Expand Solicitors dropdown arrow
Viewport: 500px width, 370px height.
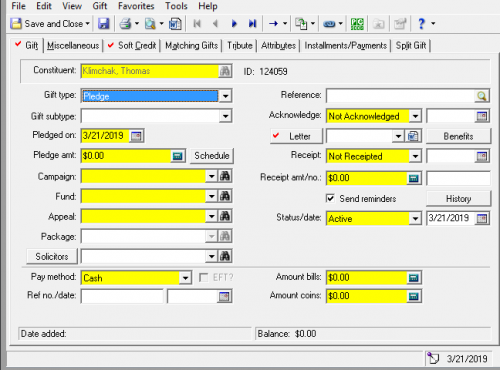(x=212, y=256)
